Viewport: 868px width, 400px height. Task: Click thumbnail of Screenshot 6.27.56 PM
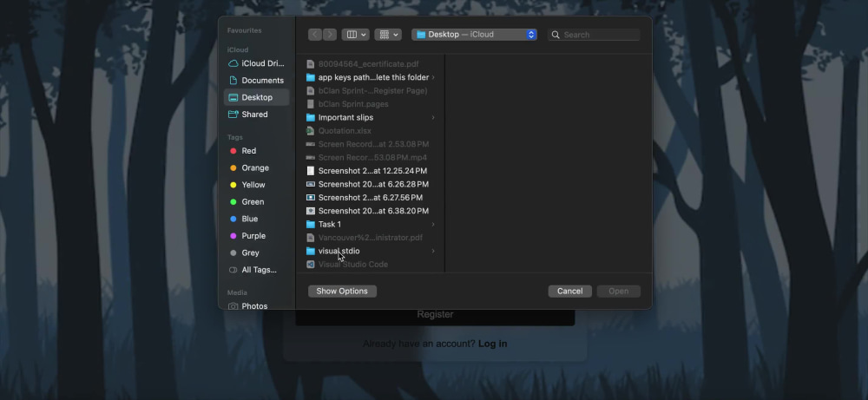311,198
